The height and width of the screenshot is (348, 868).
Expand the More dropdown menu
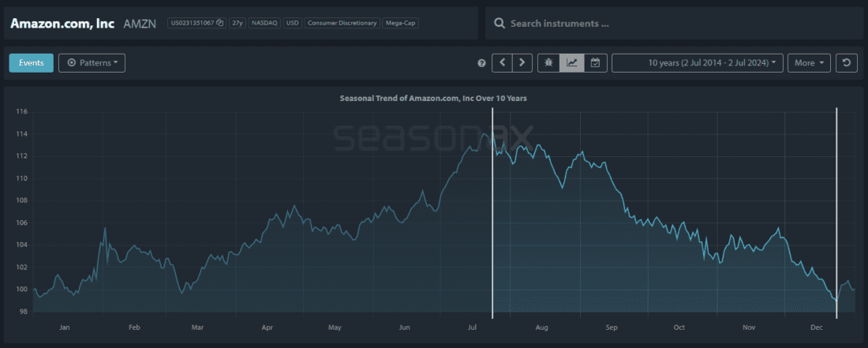click(809, 62)
